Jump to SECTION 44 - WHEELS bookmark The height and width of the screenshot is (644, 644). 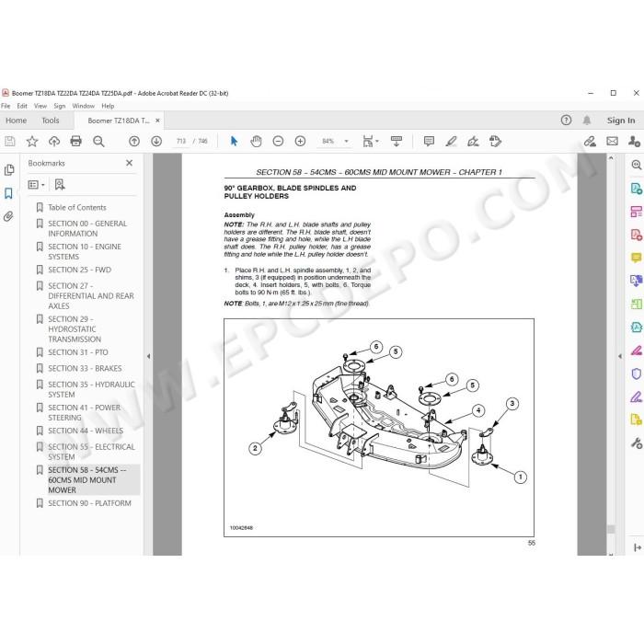tap(86, 431)
